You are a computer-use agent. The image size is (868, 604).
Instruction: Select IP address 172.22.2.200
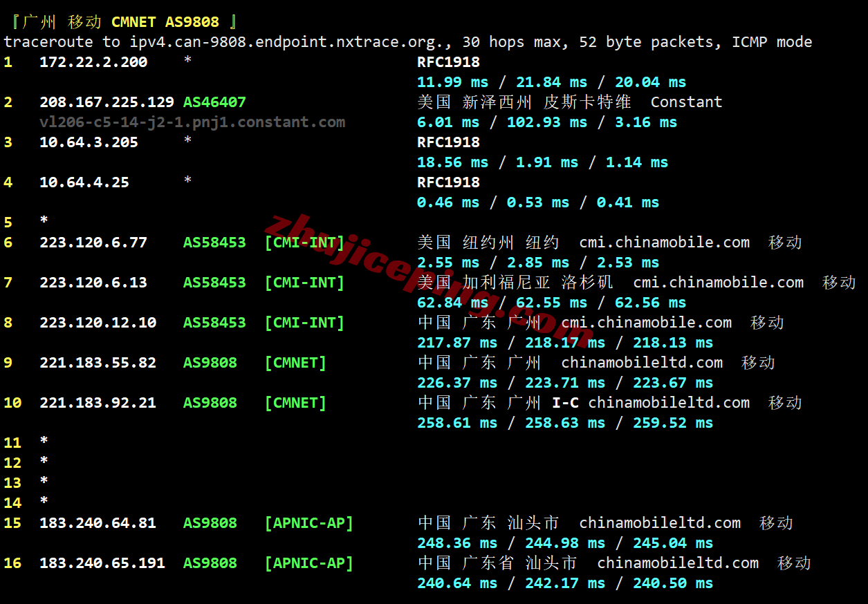coord(93,62)
